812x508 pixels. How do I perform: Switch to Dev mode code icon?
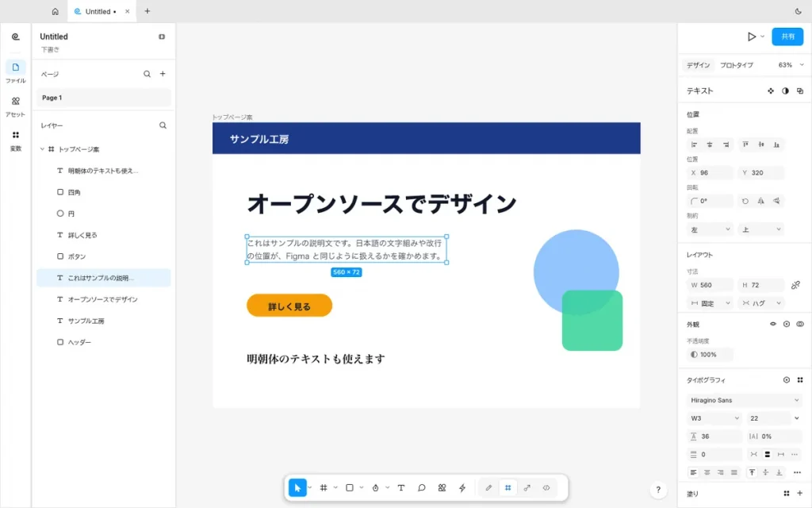(546, 488)
